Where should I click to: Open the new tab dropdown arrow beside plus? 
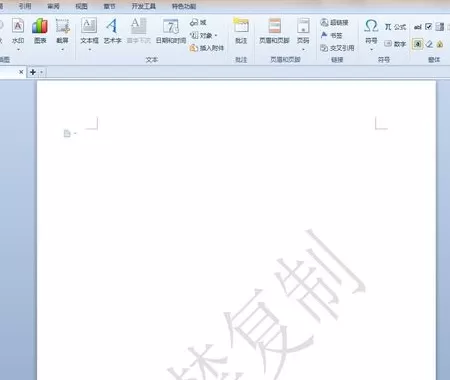click(42, 72)
